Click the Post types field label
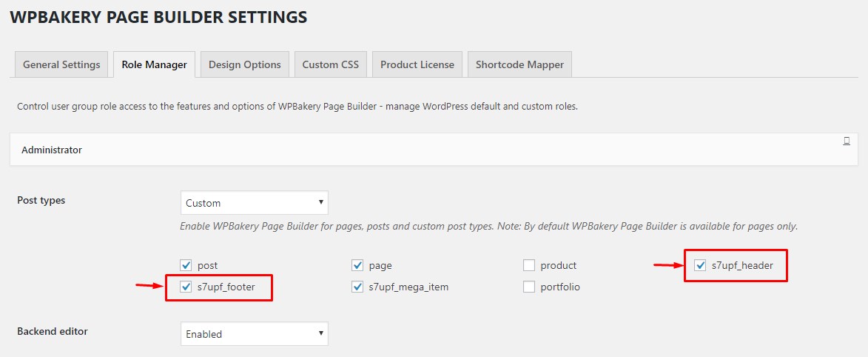Viewport: 868px width, 357px height. pyautogui.click(x=41, y=200)
